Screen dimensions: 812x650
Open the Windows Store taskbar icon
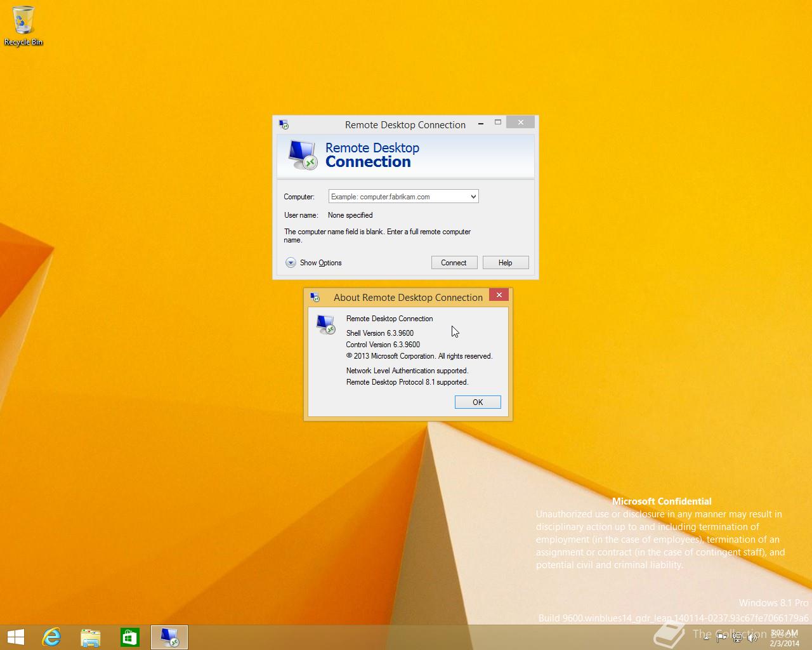[130, 637]
